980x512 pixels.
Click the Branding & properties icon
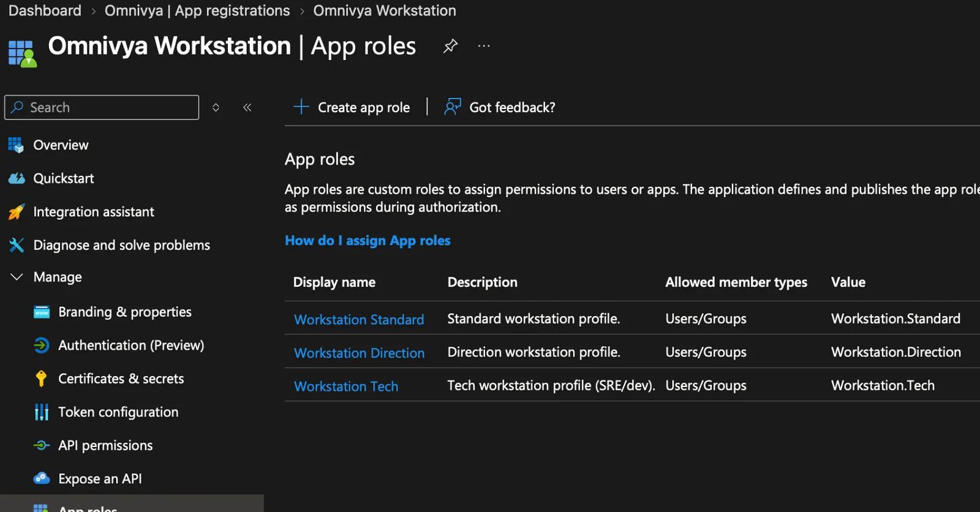[x=42, y=312]
